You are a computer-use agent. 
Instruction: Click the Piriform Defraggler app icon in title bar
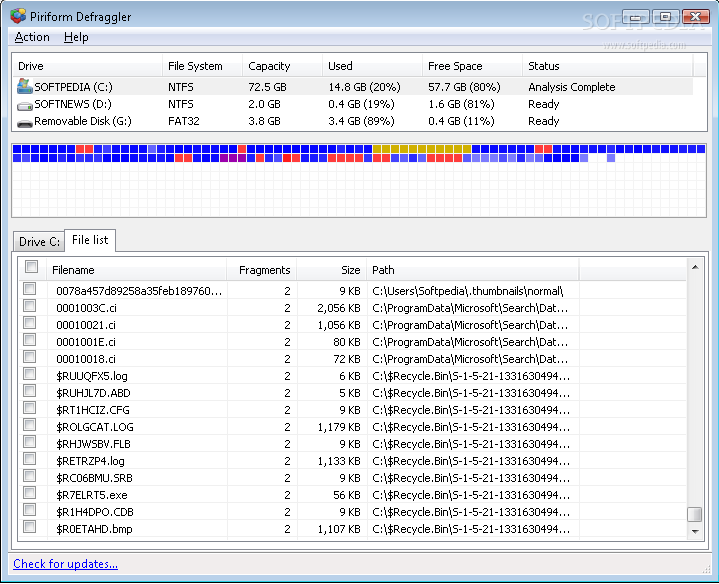pos(18,16)
